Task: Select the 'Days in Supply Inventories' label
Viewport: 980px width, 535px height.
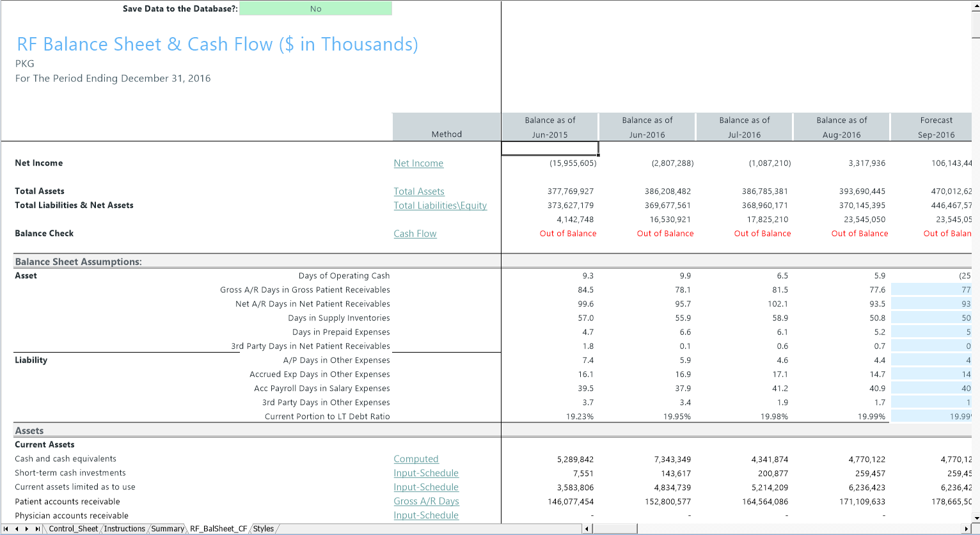Action: pyautogui.click(x=339, y=318)
